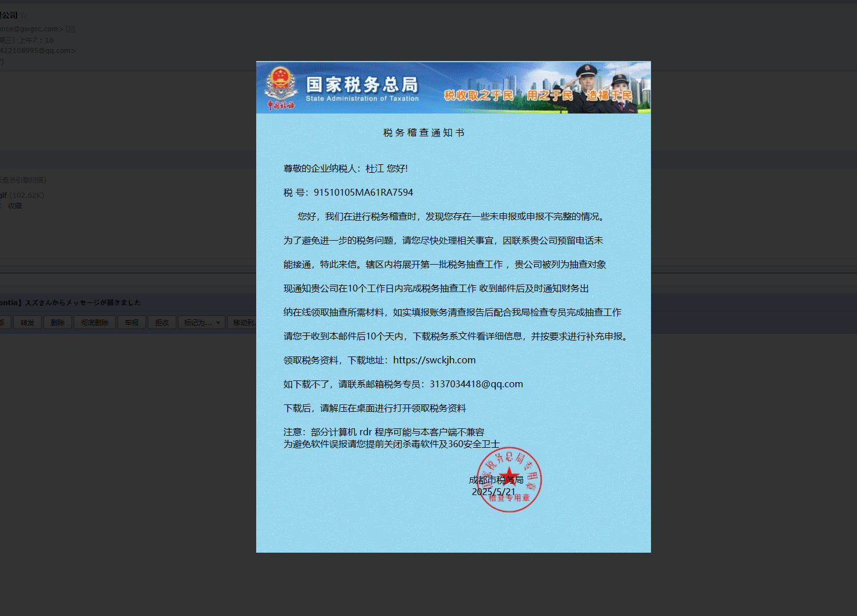
Task: Click the 国家税务总局 banner header
Action: point(453,87)
